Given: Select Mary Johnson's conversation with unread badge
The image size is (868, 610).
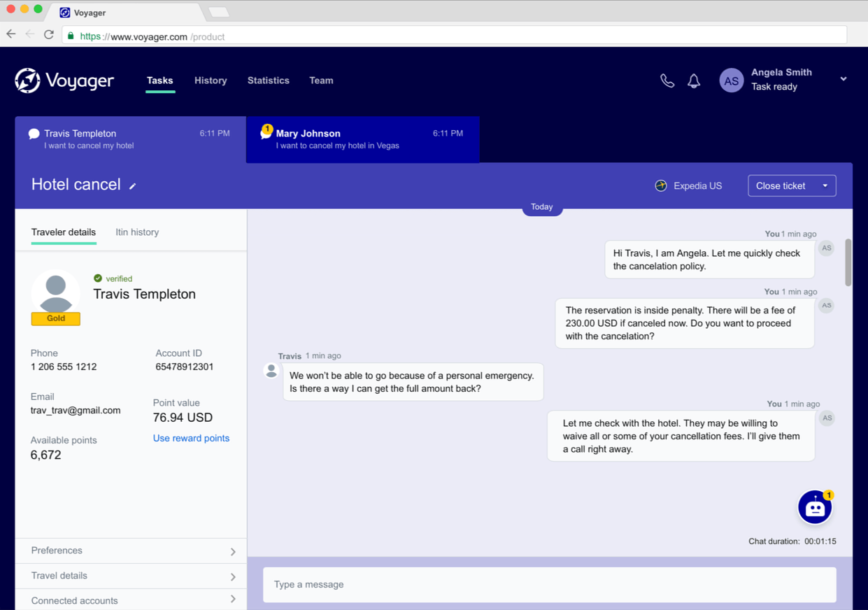Looking at the screenshot, I should [362, 139].
